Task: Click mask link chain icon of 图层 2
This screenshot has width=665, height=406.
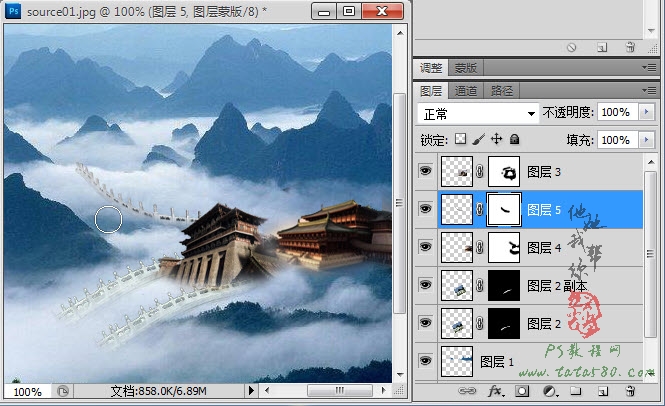Action: tap(480, 323)
